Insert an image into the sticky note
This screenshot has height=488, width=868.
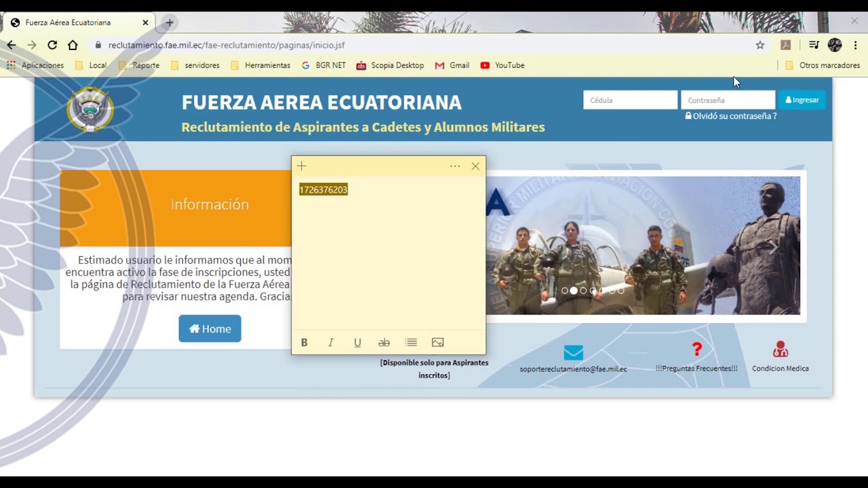pos(437,342)
